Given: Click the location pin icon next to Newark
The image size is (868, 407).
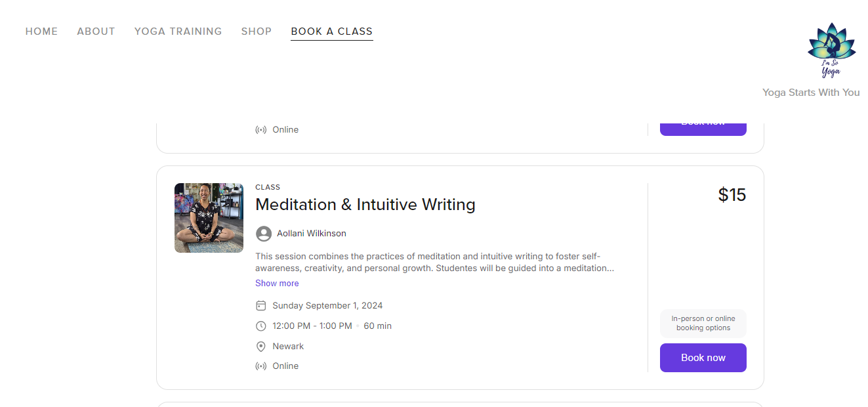Looking at the screenshot, I should click(x=261, y=347).
